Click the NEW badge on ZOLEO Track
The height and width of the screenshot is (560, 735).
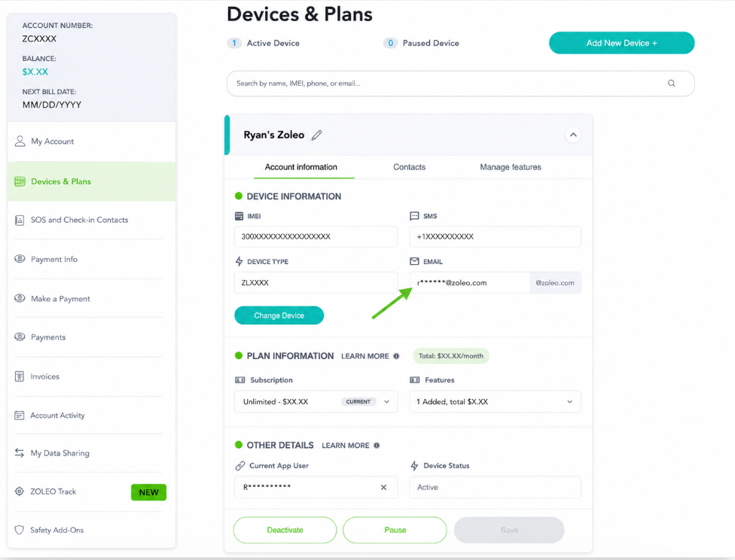point(148,492)
